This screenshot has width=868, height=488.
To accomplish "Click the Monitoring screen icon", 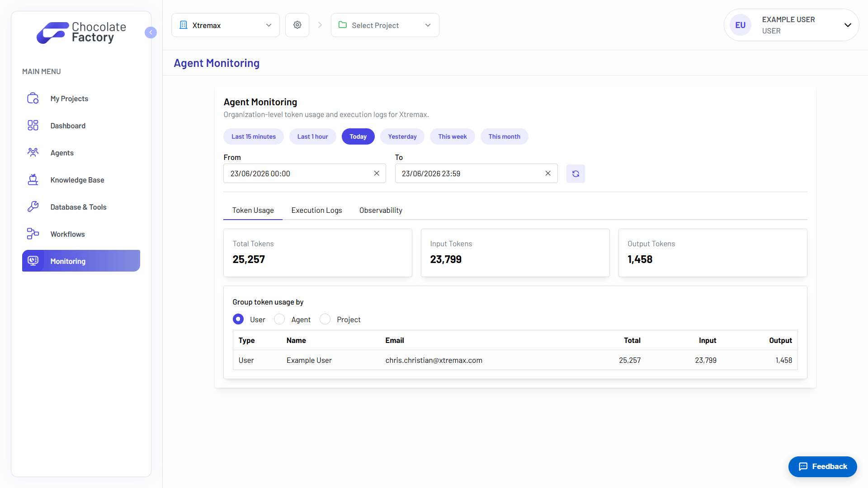I will click(33, 261).
